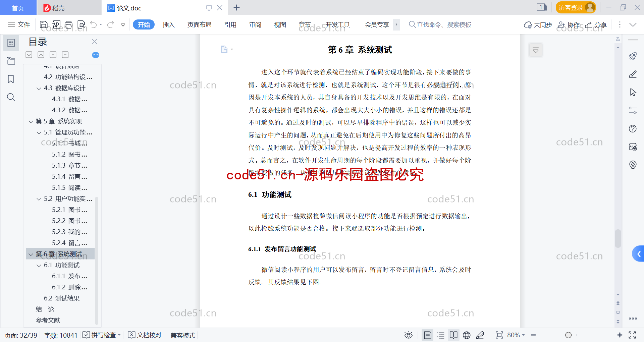Image resolution: width=644 pixels, height=342 pixels.
Task: Switch to reading mode book icon
Action: tap(453, 335)
